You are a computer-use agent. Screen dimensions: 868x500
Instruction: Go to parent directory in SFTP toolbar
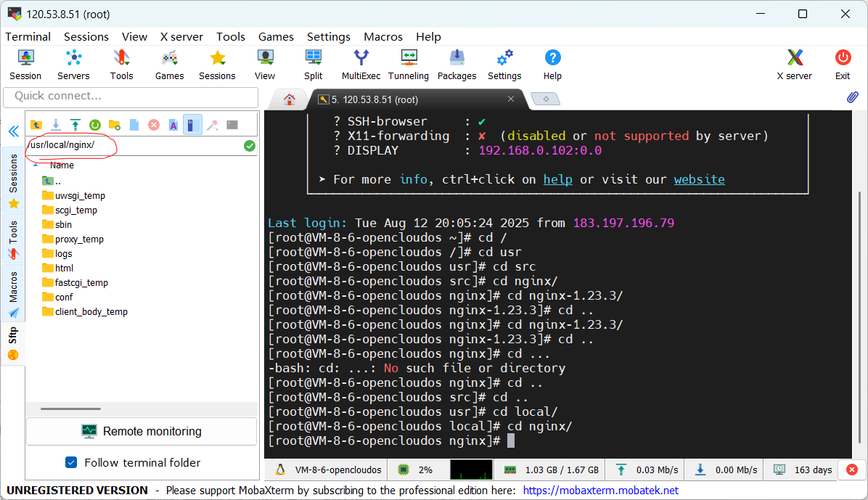coord(36,125)
